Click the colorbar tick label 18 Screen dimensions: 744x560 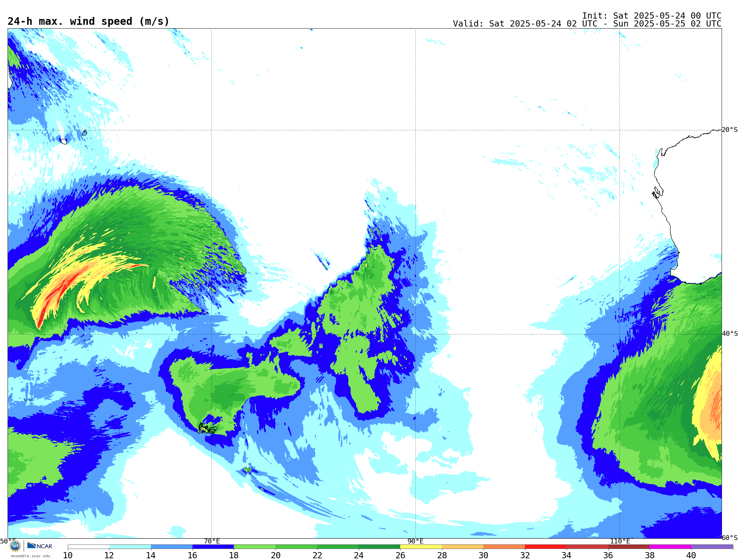(x=234, y=556)
